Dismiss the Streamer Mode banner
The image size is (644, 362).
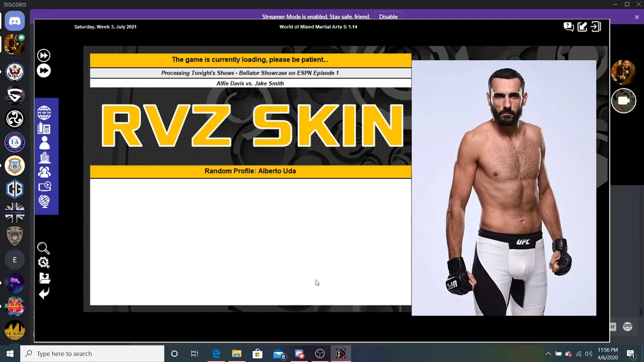click(636, 17)
